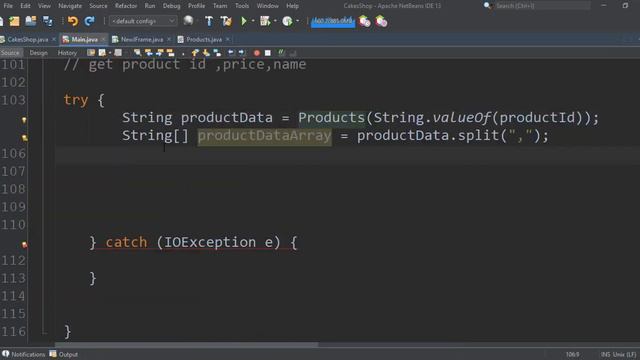Undo the last edit

73,21
